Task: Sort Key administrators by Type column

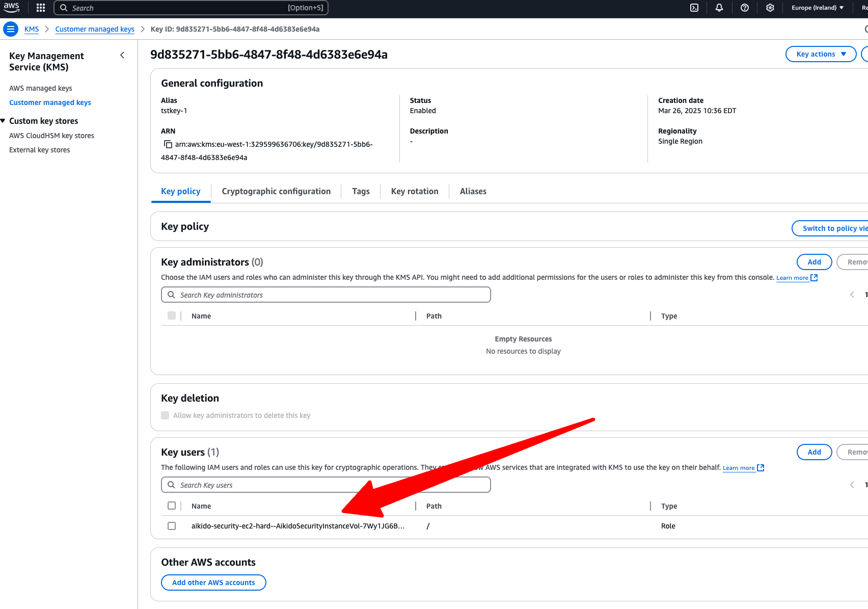Action: (669, 316)
